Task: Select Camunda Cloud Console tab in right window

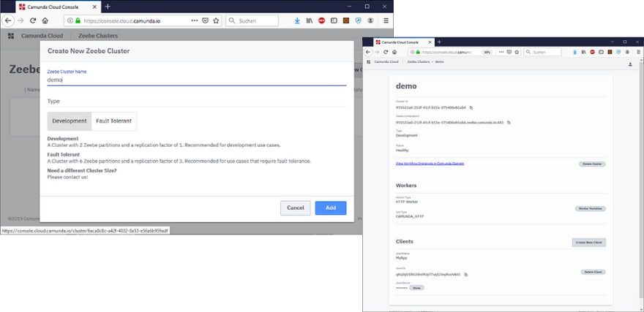Action: tap(403, 42)
